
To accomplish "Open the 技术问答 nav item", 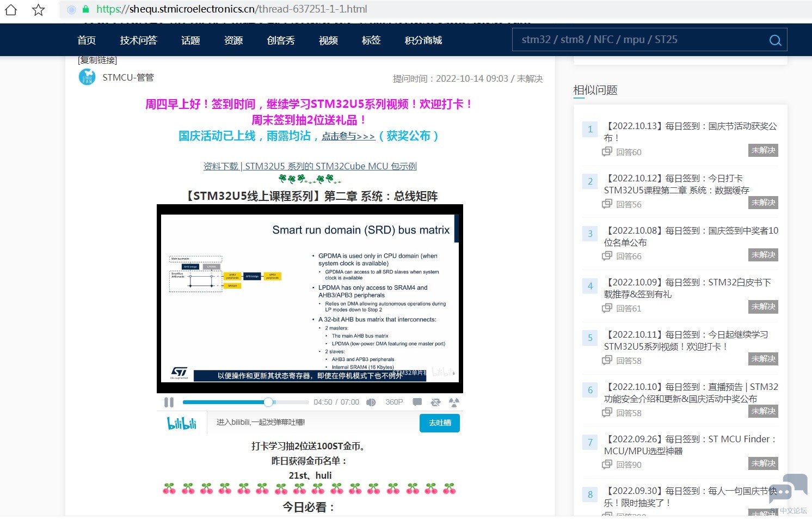I will tap(138, 40).
